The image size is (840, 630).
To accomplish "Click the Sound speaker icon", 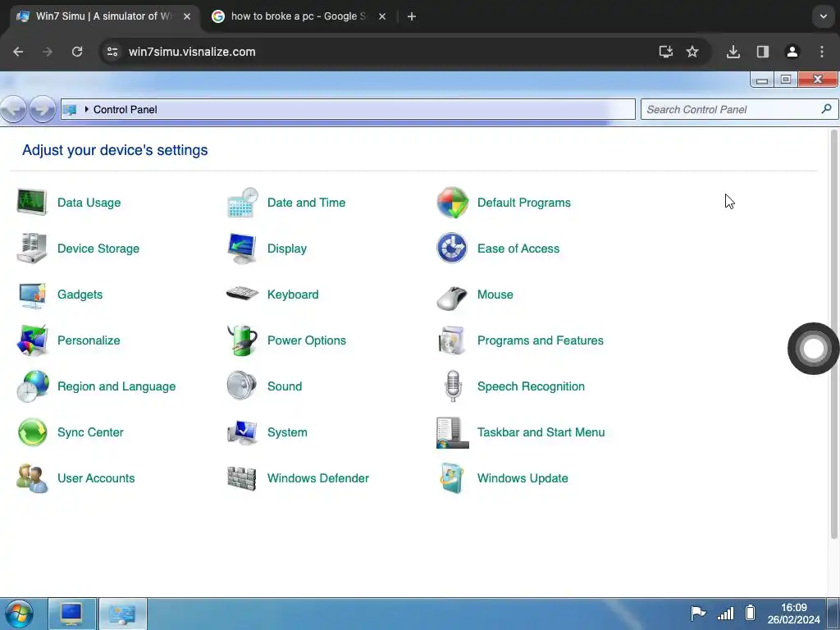I will coord(241,386).
